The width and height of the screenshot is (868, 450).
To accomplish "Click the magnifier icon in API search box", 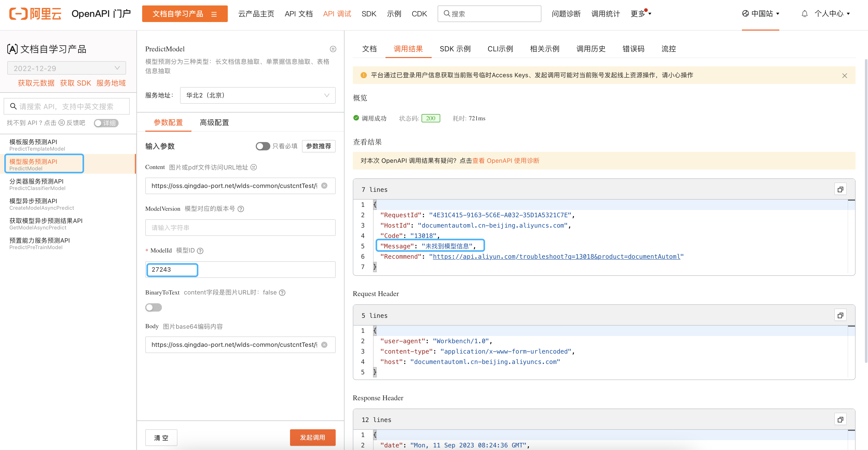I will [x=13, y=106].
